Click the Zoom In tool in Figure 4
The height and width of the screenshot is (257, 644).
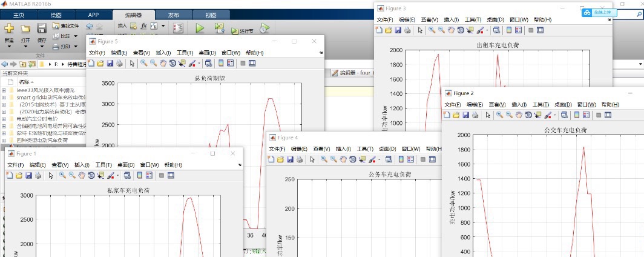click(x=324, y=159)
